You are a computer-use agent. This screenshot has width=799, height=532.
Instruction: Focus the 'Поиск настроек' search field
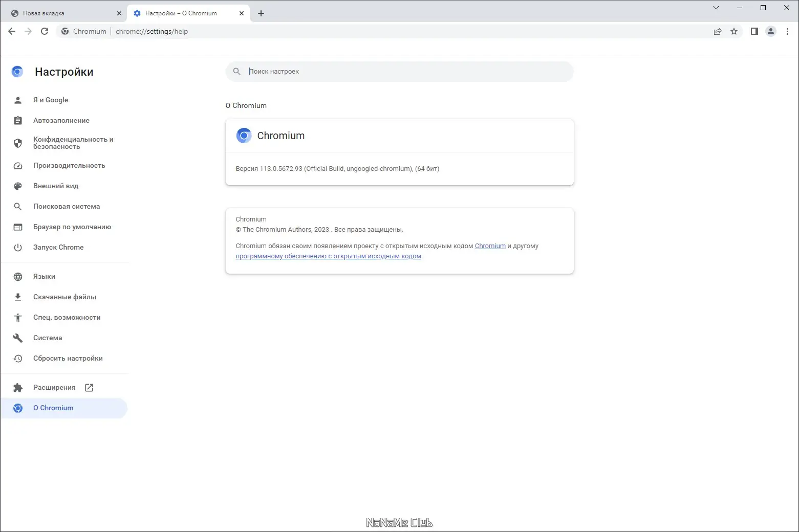[x=400, y=72]
